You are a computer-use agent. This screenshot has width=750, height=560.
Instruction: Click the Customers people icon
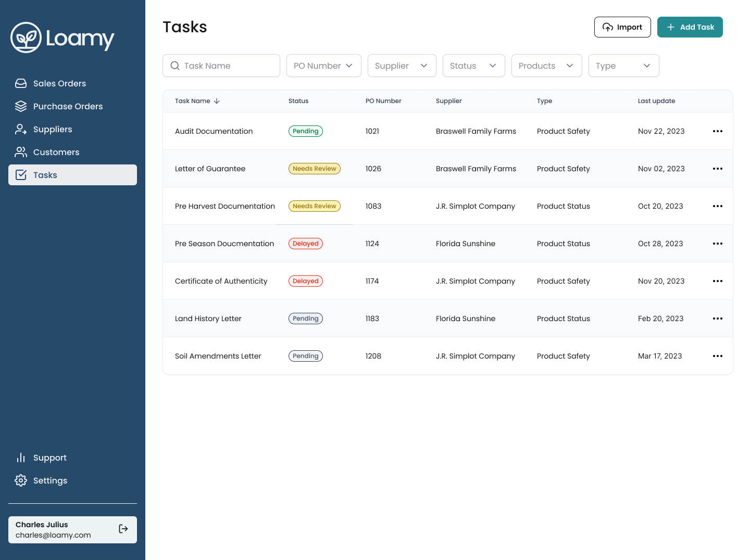(21, 152)
